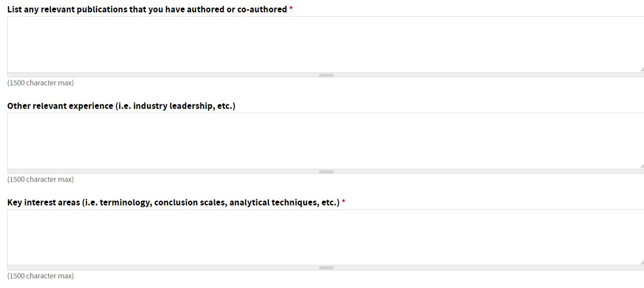Click the word 'co-authored' in the publications label
This screenshot has height=288, width=644.
262,9
